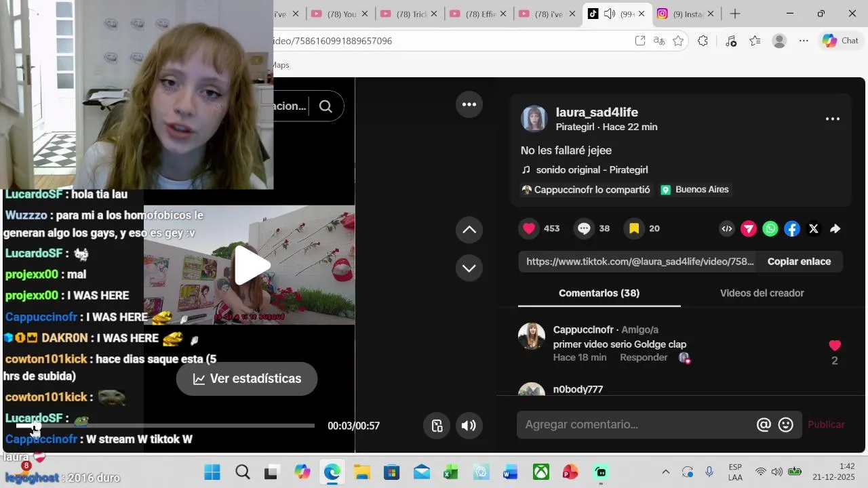Viewport: 868px width, 488px height.
Task: Add page to favorites with star icon
Action: click(678, 41)
